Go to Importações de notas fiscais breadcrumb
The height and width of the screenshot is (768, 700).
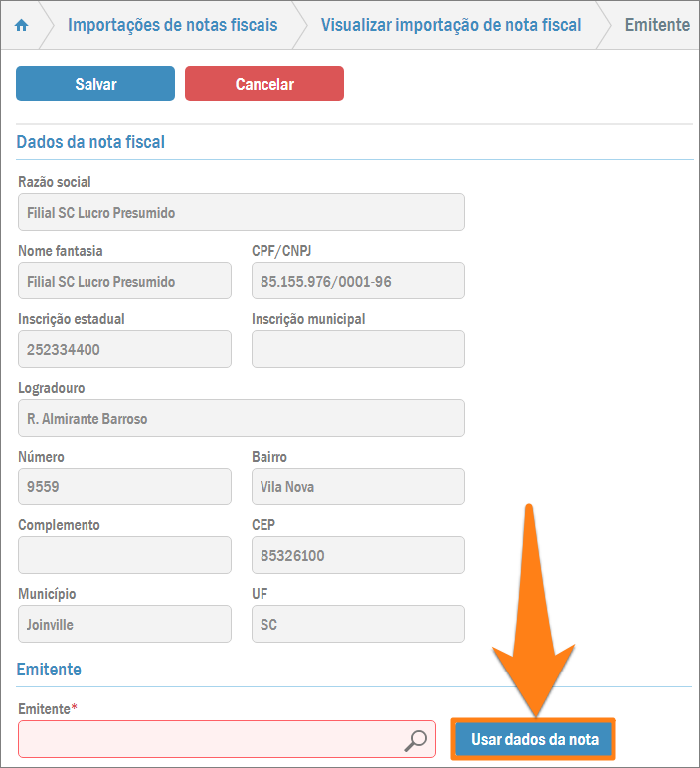point(172,25)
